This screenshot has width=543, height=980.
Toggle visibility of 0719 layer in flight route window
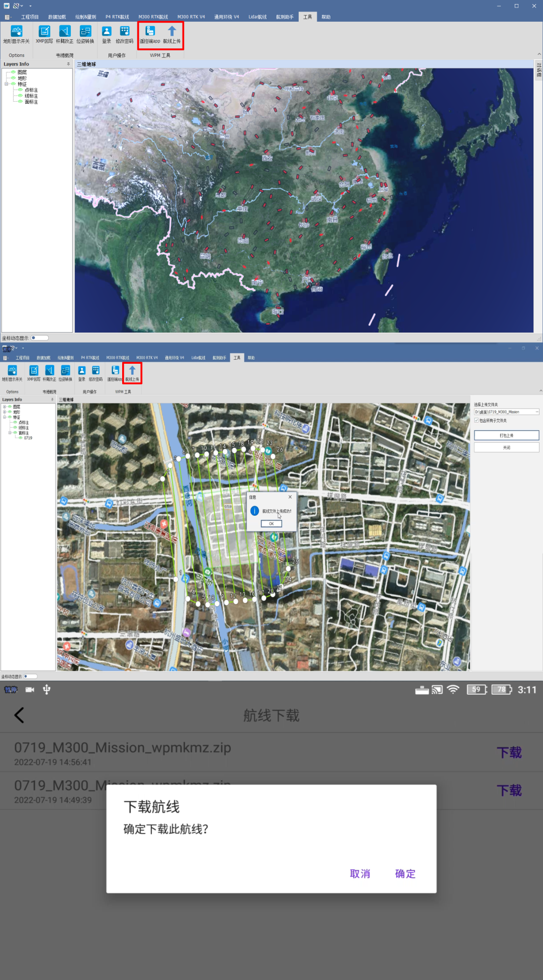coord(21,438)
